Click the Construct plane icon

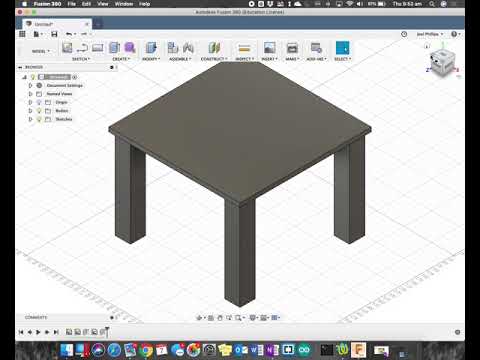[214, 48]
